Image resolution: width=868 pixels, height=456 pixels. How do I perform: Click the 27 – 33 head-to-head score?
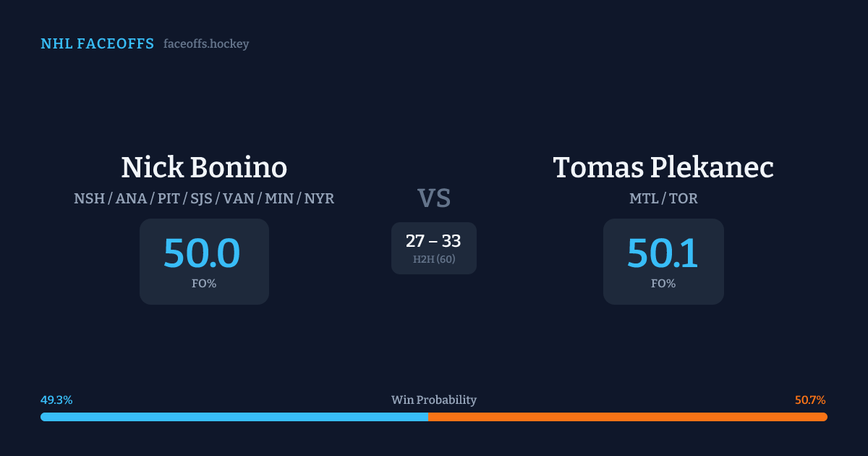click(433, 241)
